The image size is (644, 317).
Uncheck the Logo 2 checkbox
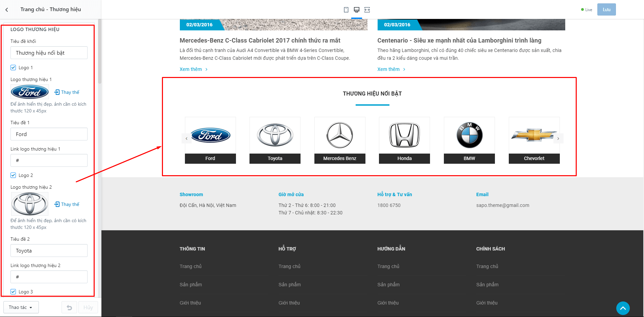[x=13, y=175]
